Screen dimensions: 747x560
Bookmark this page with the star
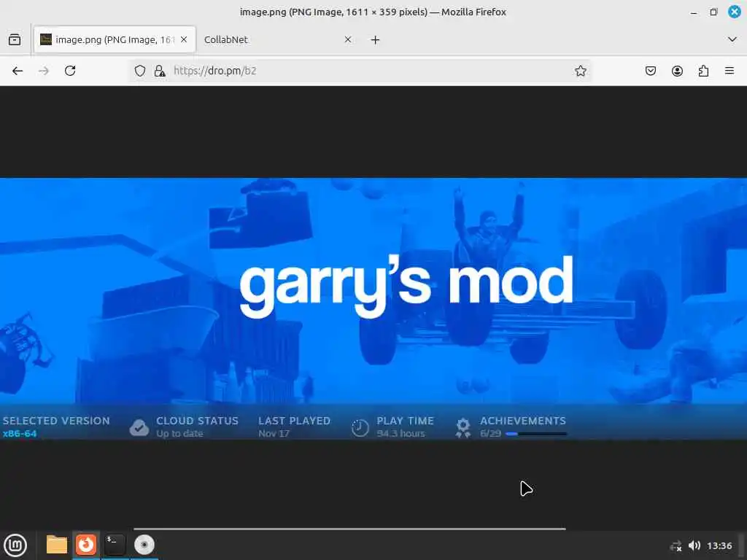[580, 71]
